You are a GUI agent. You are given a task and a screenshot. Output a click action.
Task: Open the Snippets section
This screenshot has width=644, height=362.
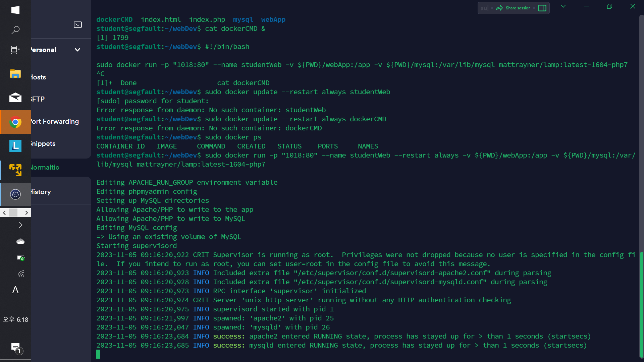[43, 143]
